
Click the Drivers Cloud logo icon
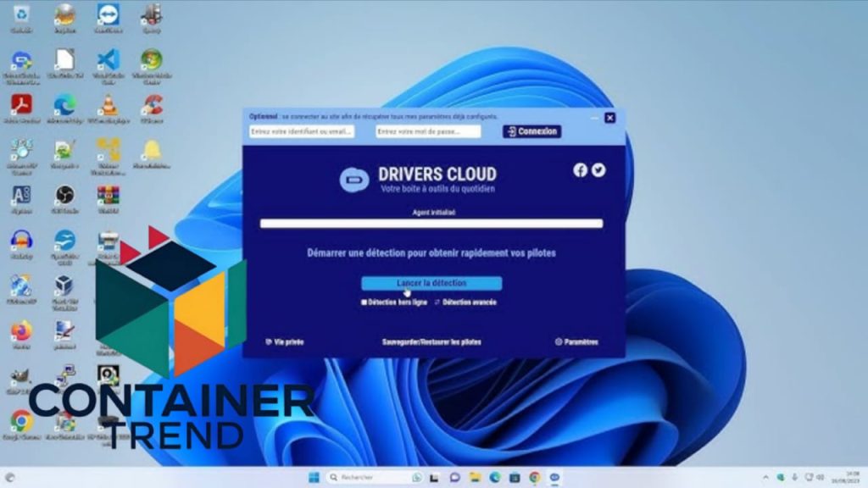(x=354, y=180)
